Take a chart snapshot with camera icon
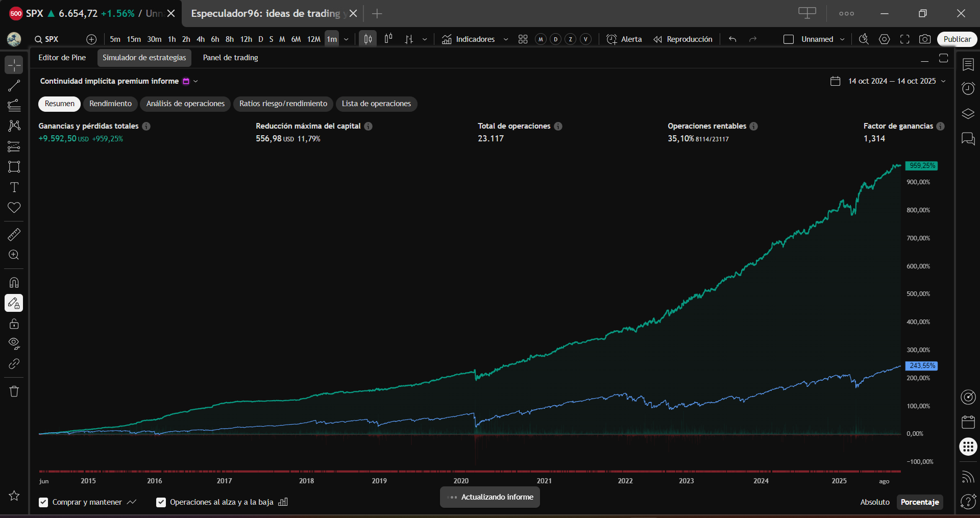 pos(924,39)
